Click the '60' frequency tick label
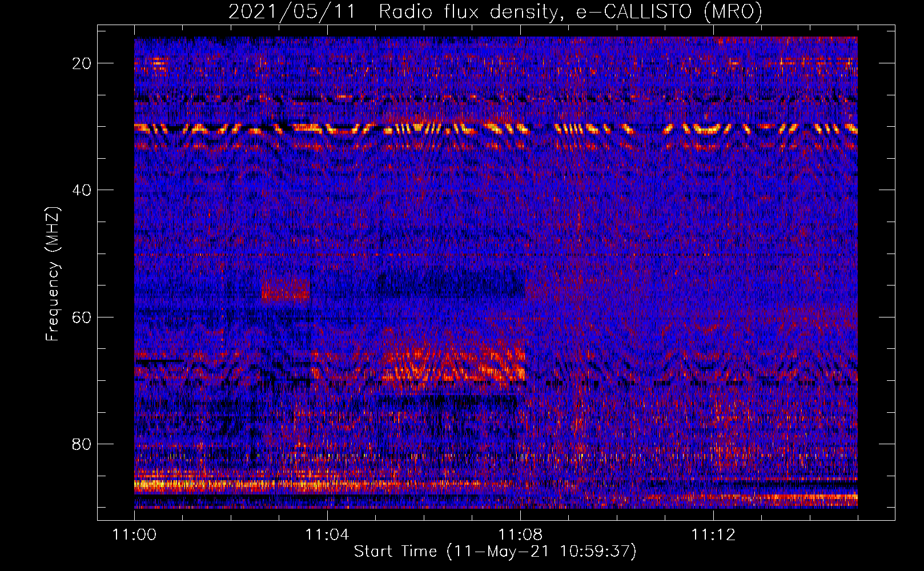 [x=82, y=317]
